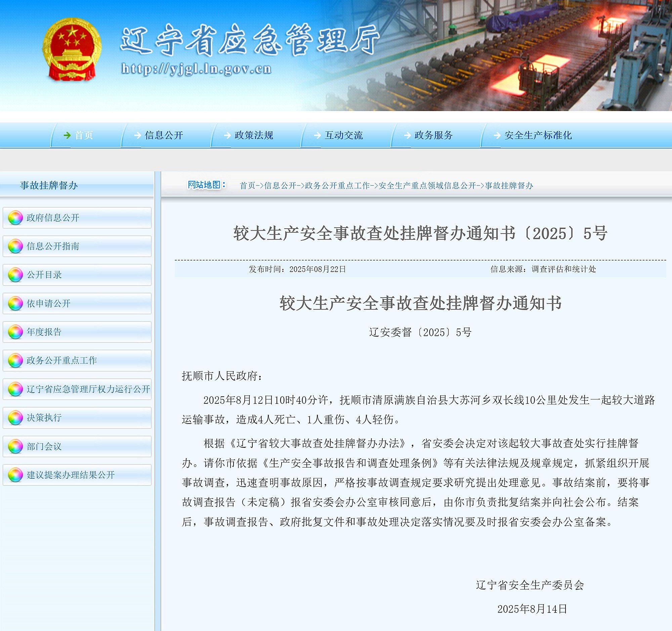This screenshot has width=672, height=631.
Task: Click the sphere icon beside 年度报告
Action: pyautogui.click(x=15, y=332)
